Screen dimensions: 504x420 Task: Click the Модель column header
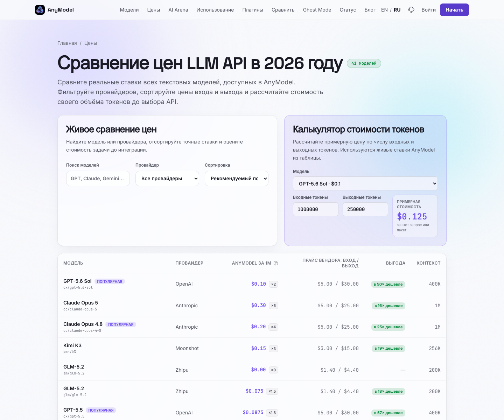[73, 263]
